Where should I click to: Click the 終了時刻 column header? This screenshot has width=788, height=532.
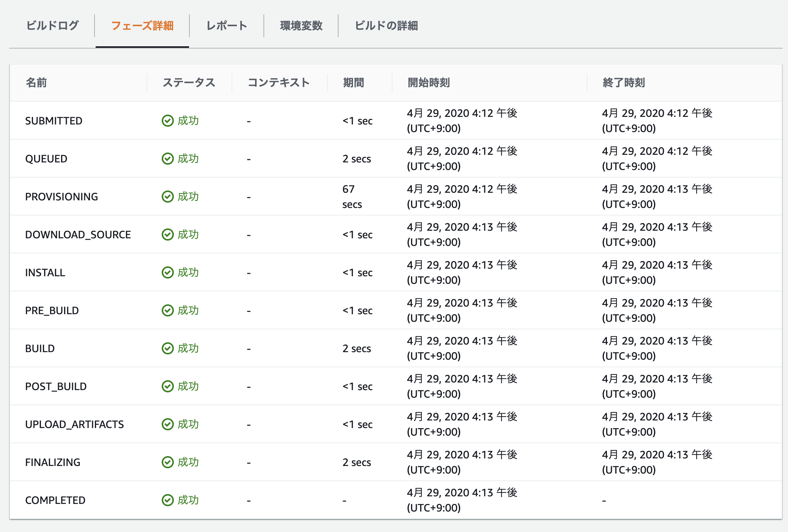(x=624, y=83)
